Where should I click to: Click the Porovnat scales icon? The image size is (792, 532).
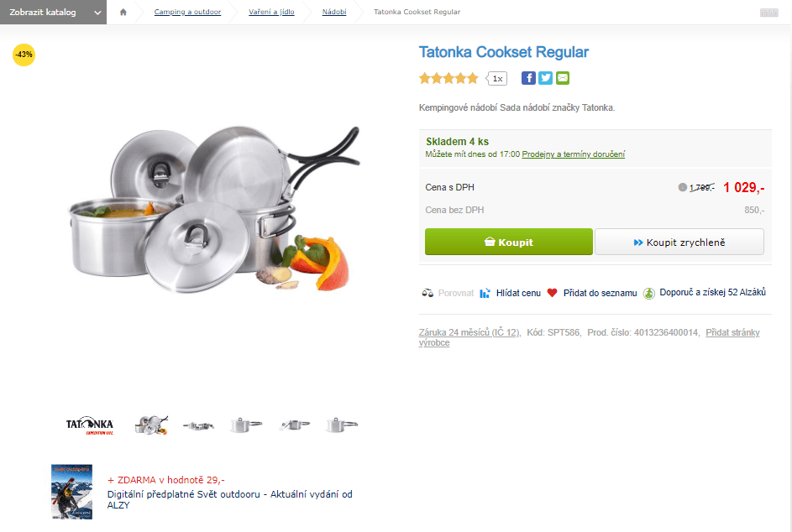click(427, 293)
